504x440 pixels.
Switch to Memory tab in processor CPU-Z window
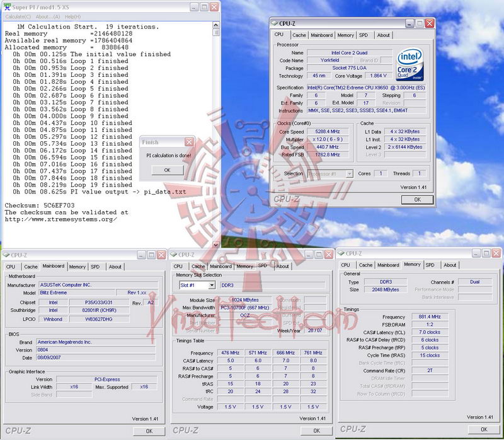pos(345,35)
